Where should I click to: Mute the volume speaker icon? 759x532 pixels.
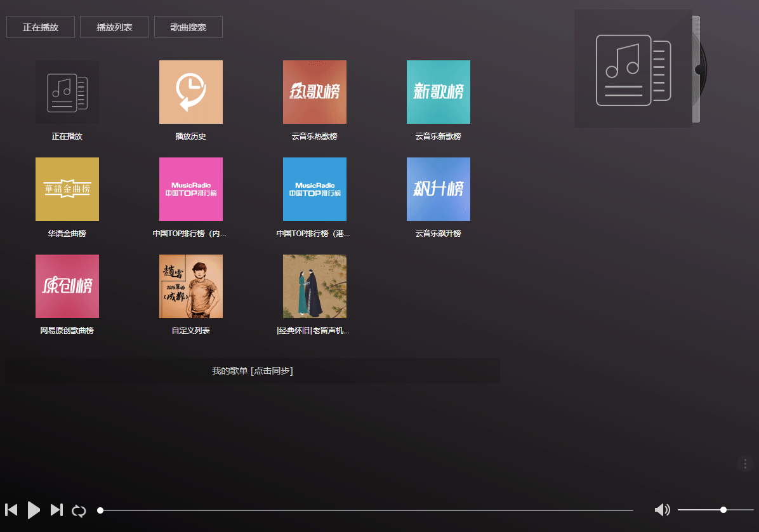point(662,510)
